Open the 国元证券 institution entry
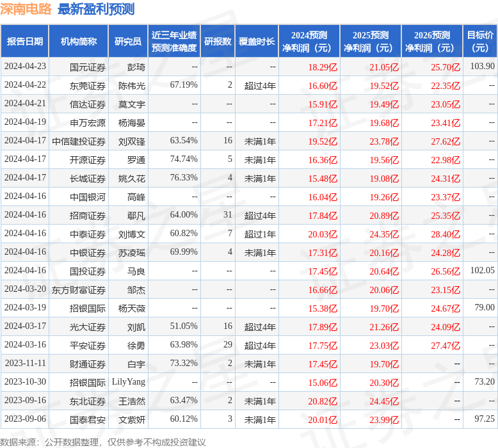 tap(88, 67)
